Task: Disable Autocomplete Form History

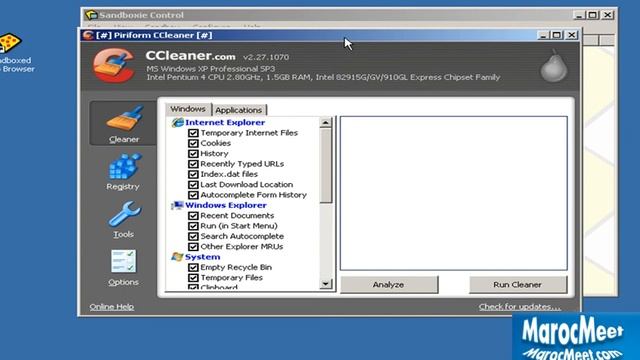Action: pyautogui.click(x=193, y=195)
